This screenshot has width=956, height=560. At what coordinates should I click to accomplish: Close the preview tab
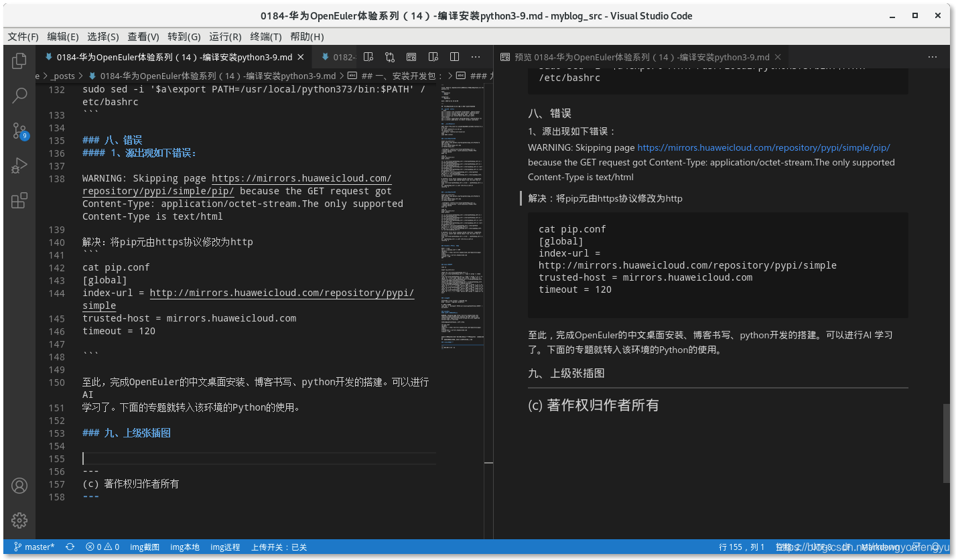[778, 58]
